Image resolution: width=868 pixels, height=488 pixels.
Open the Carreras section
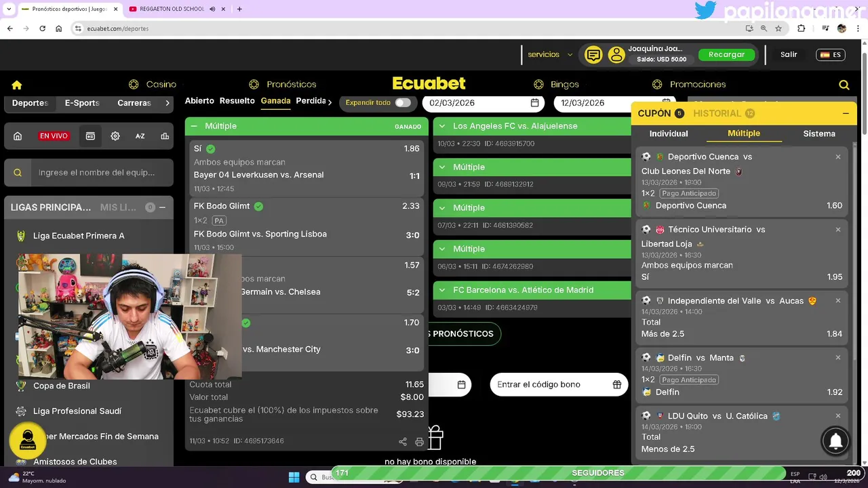pyautogui.click(x=134, y=103)
